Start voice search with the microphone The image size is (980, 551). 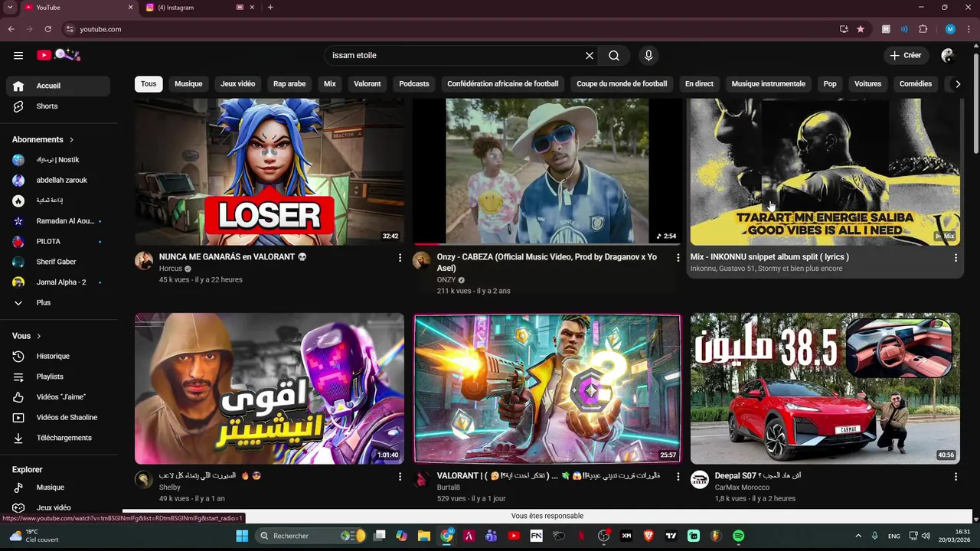coord(648,55)
